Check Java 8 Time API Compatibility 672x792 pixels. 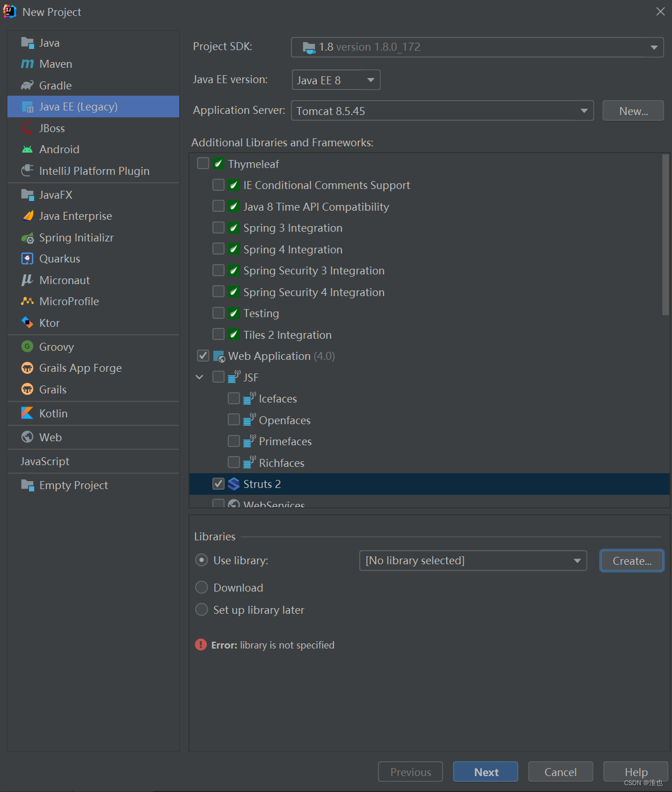[x=218, y=206]
